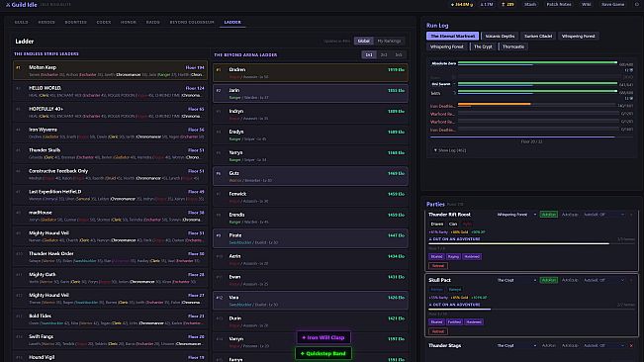Select the 3v3 arena bracket
Image resolution: width=644 pixels, height=362 pixels.
pos(399,55)
